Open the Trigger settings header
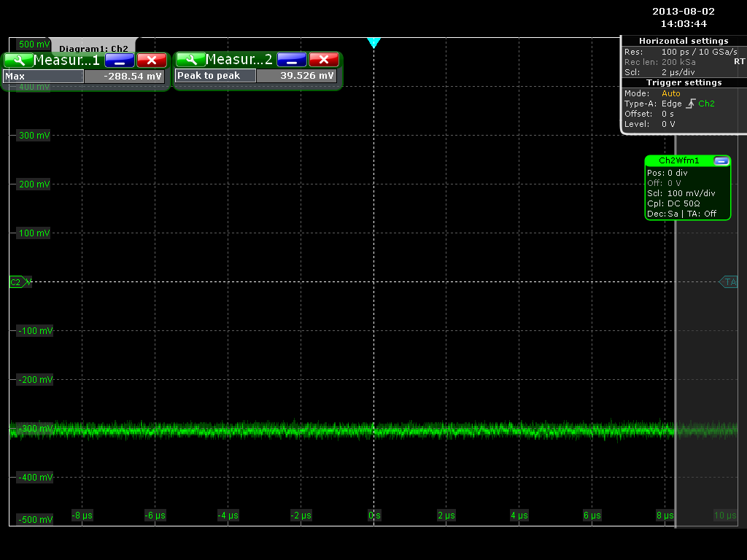Screen dimensions: 747x560 684,82
